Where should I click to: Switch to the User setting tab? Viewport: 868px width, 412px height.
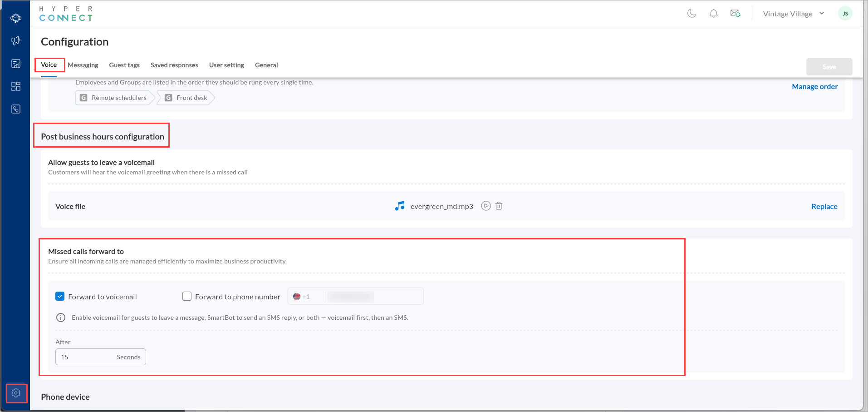[226, 65]
